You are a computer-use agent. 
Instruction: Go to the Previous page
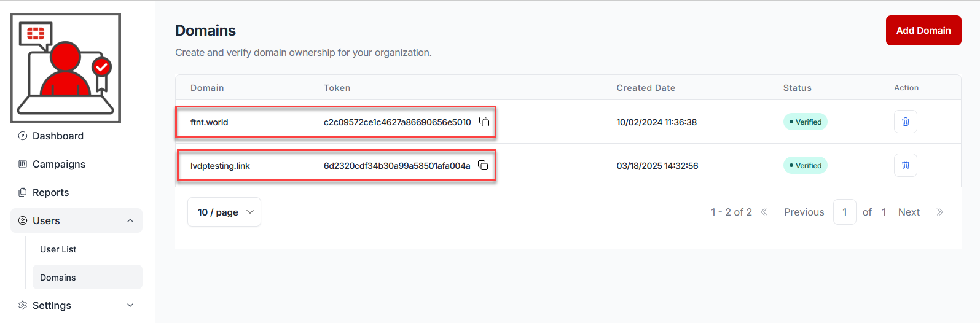coord(804,212)
